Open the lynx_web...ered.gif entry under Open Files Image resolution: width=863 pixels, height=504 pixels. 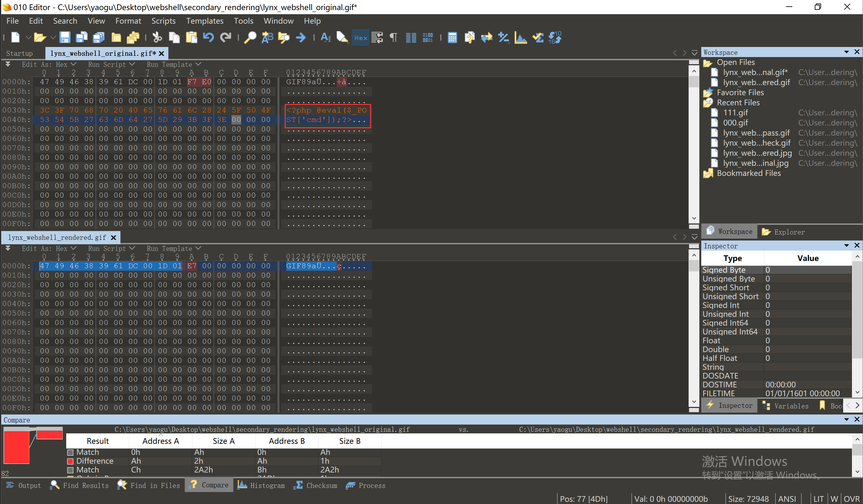(x=756, y=83)
